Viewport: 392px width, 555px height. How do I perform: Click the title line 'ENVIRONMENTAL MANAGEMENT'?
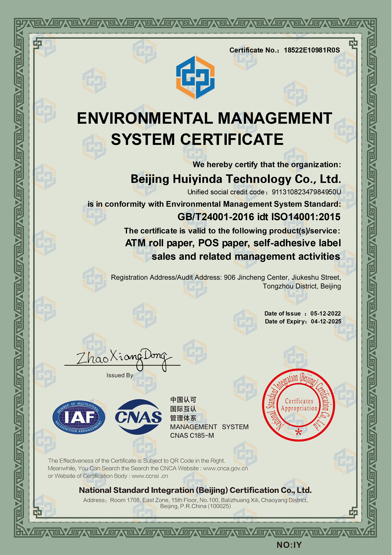(x=205, y=118)
